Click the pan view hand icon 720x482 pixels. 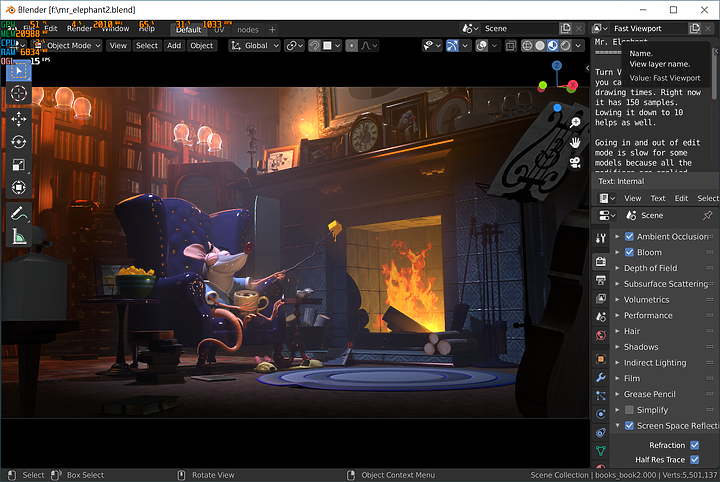click(x=575, y=143)
